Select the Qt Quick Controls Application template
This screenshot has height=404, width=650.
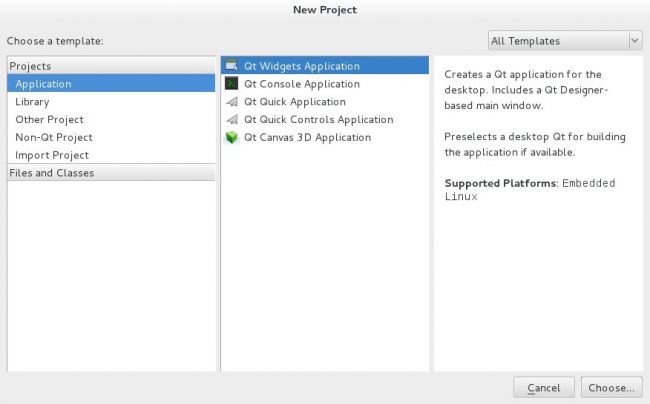(x=319, y=120)
